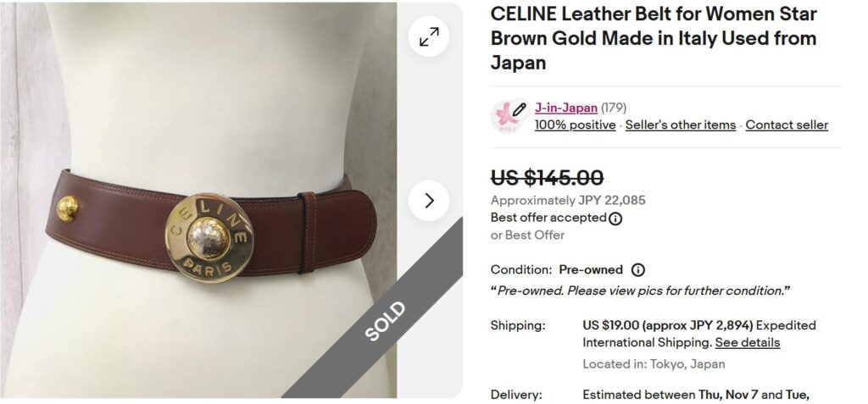
Task: Click the or Best Offer text
Action: pyautogui.click(x=527, y=235)
